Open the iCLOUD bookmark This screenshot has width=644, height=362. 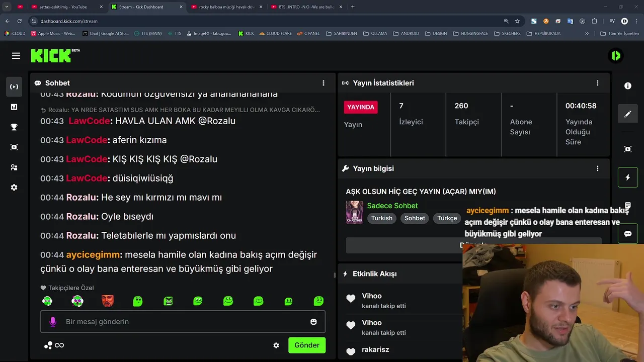15,34
